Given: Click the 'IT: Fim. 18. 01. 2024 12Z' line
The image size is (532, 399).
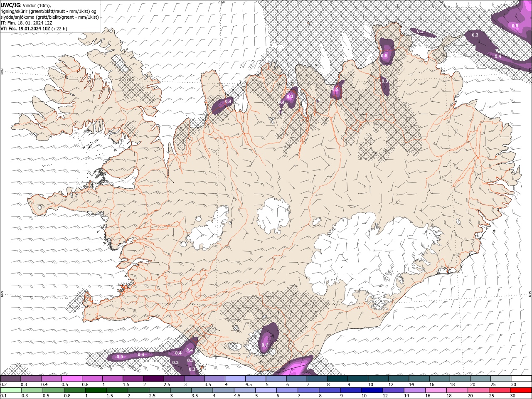Looking at the screenshot, I should tap(26, 23).
